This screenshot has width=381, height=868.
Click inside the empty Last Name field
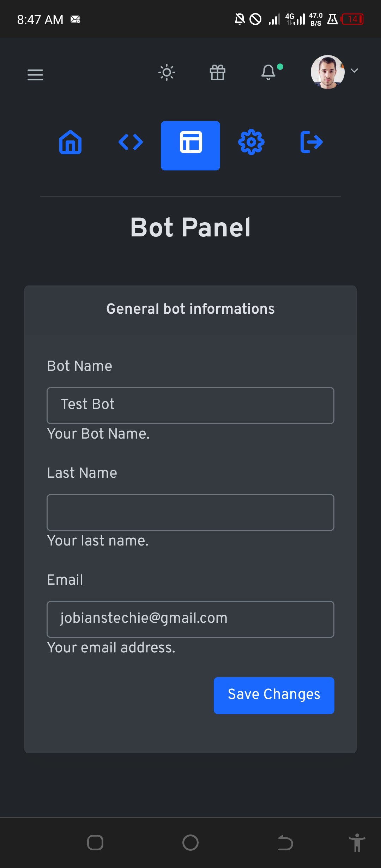pyautogui.click(x=190, y=512)
